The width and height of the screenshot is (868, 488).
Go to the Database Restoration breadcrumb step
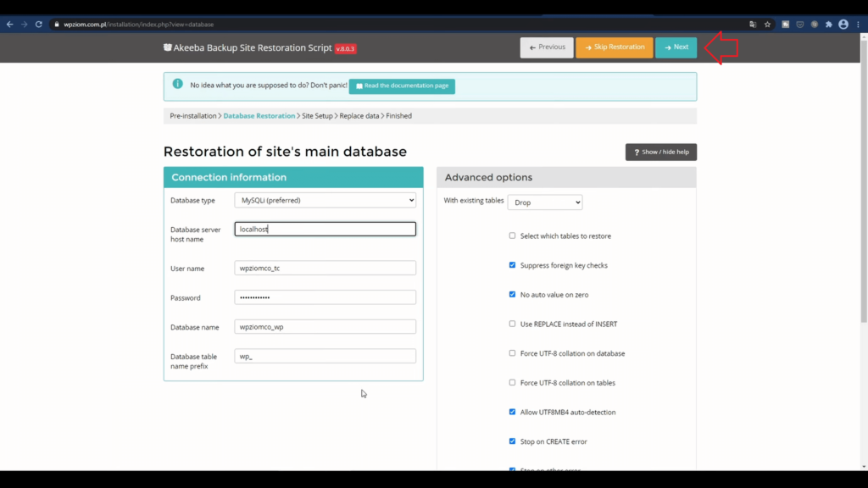259,115
